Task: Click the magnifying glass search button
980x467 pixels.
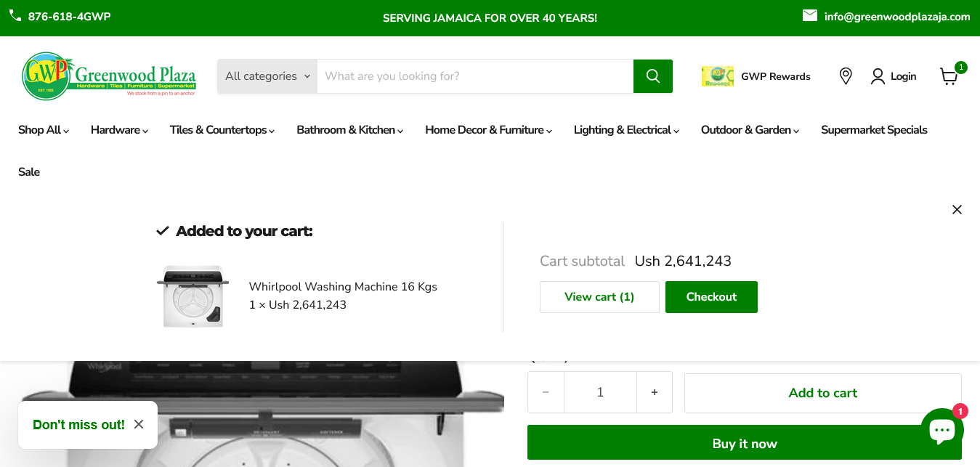Action: tap(652, 76)
